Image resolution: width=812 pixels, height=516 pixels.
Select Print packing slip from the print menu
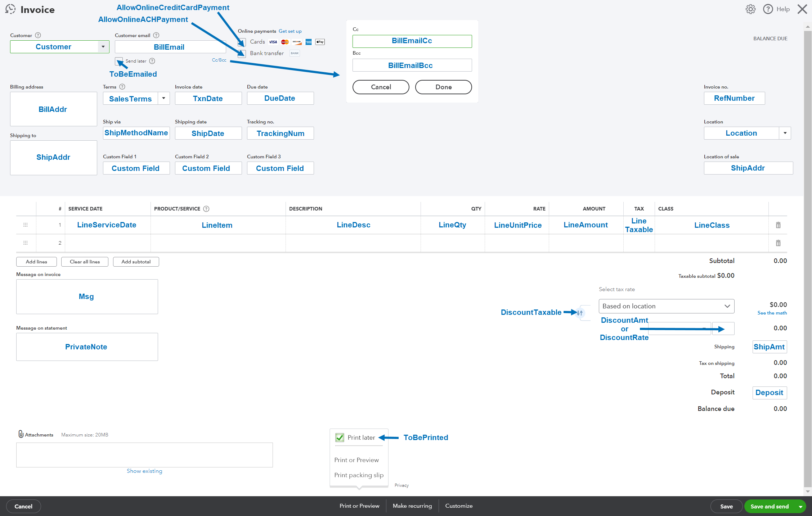(358, 475)
